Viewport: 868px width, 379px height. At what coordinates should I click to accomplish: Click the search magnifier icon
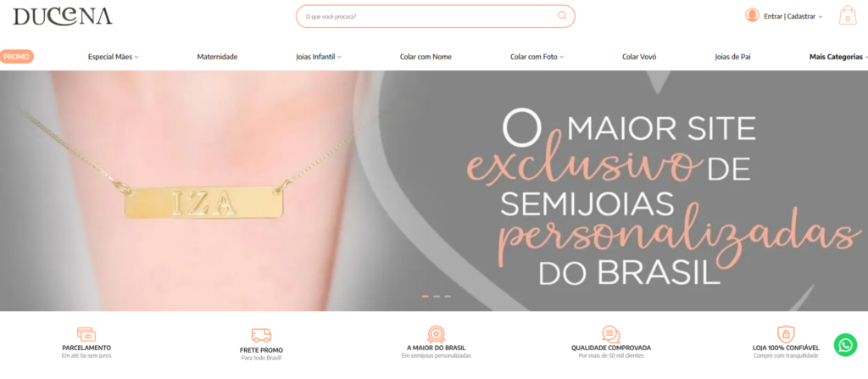pos(562,16)
